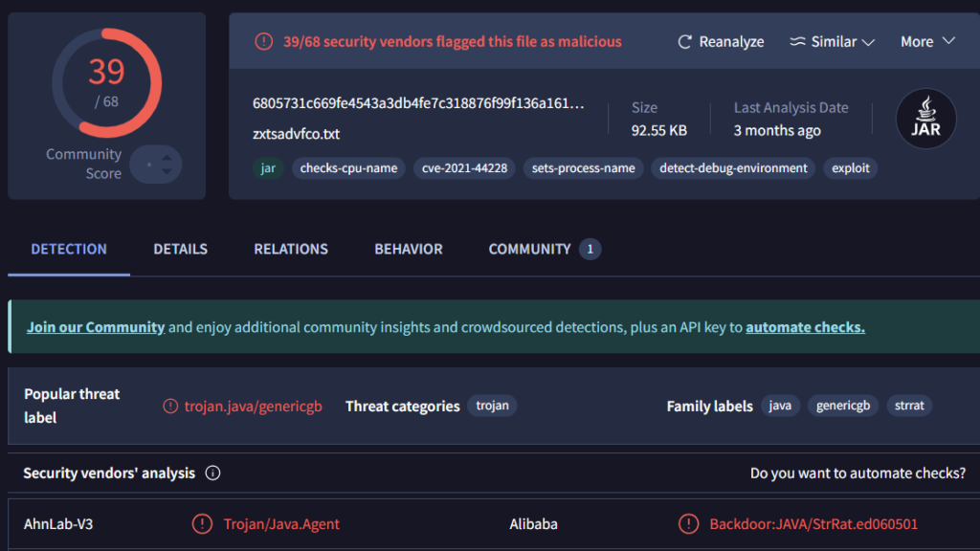The image size is (980, 551).
Task: Downvote the community score
Action: 167,171
